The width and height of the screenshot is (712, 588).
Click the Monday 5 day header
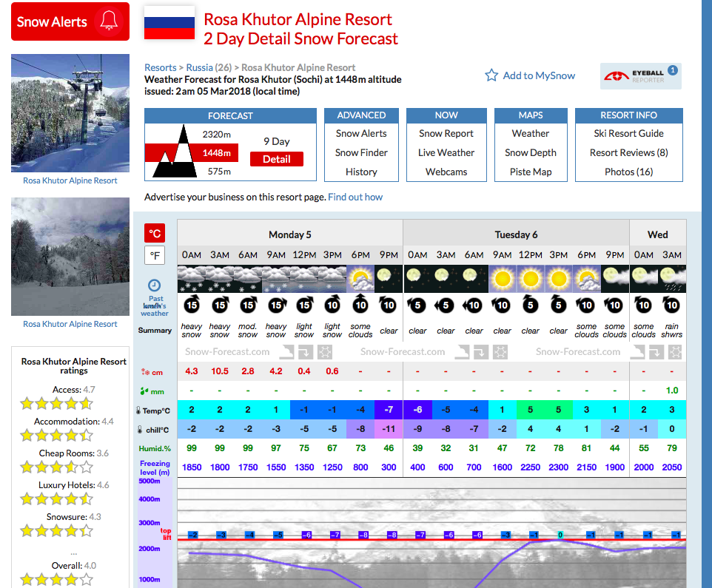click(x=289, y=234)
